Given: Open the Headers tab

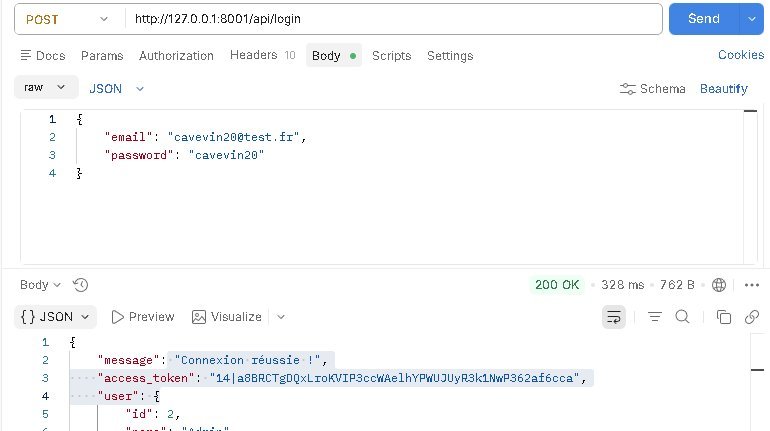Looking at the screenshot, I should pos(262,55).
